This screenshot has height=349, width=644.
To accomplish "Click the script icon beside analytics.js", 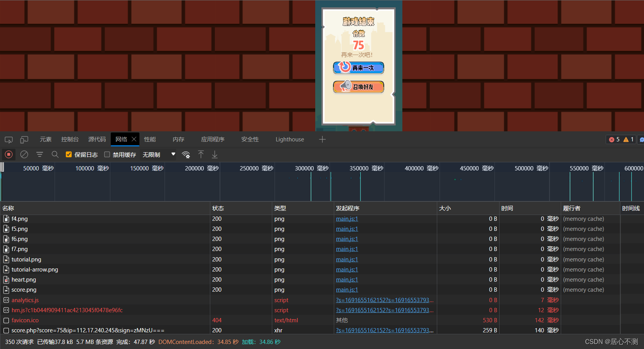I will 6,300.
